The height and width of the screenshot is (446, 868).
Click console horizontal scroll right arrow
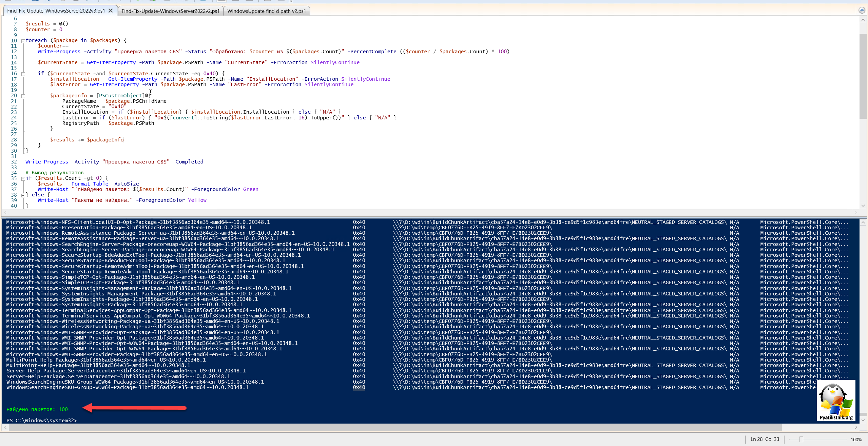pyautogui.click(x=856, y=427)
